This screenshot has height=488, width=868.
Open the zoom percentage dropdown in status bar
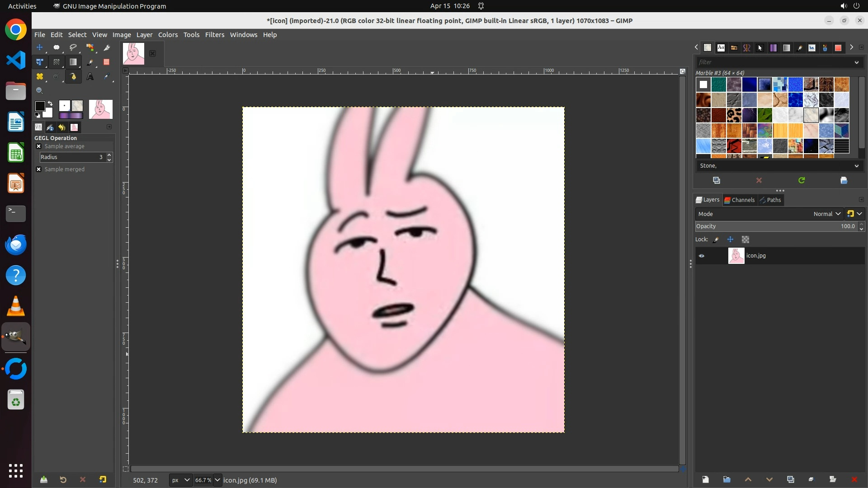tap(217, 480)
